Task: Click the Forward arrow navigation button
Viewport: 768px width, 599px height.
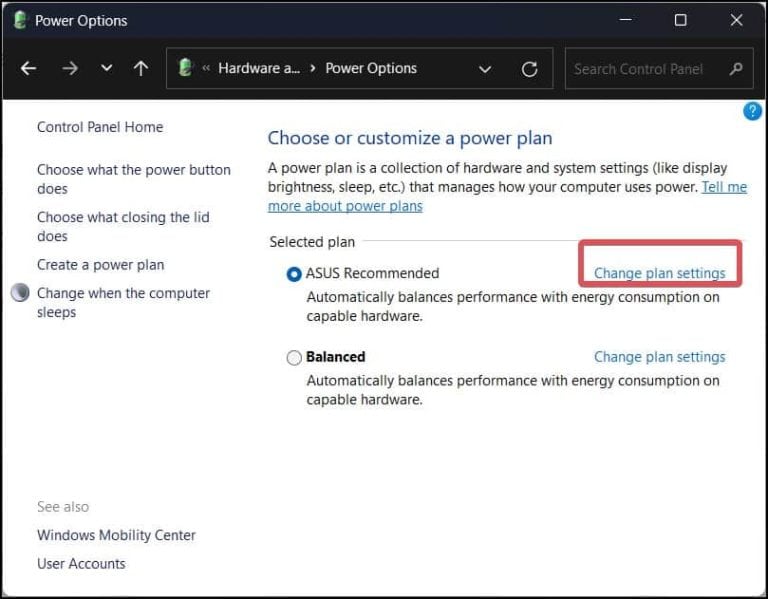Action: coord(69,69)
